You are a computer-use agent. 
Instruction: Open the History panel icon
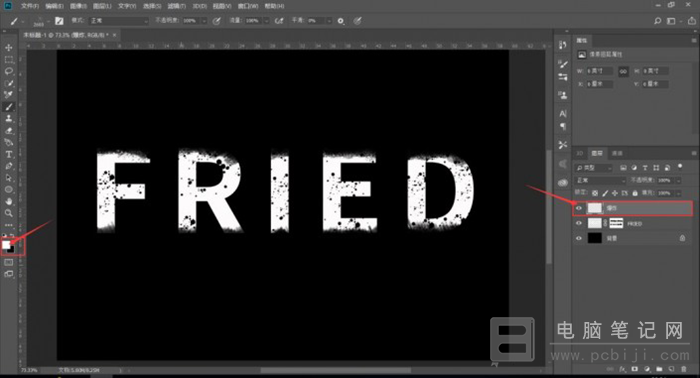(x=563, y=45)
